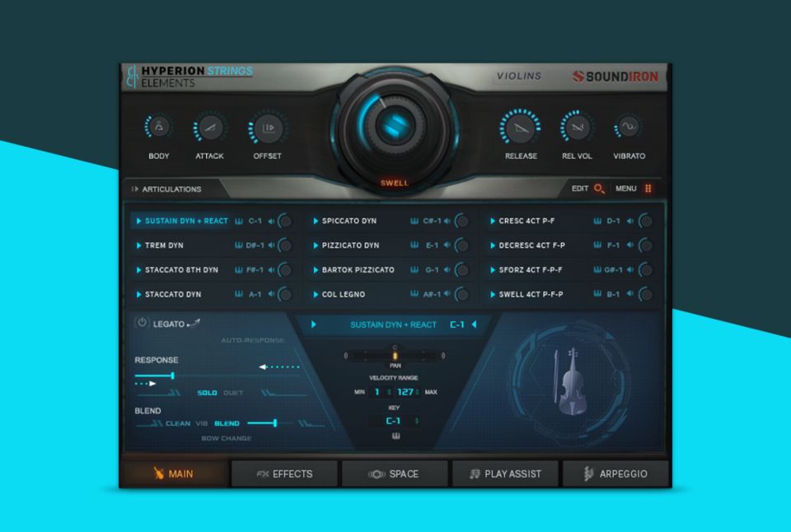Click the Attack knob icon
791x532 pixels.
coord(209,128)
